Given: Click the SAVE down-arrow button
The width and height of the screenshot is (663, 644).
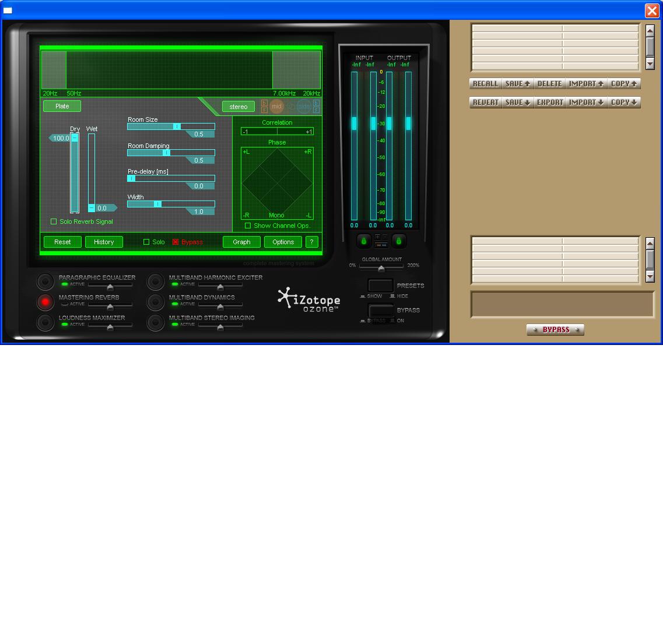Looking at the screenshot, I should point(518,102).
